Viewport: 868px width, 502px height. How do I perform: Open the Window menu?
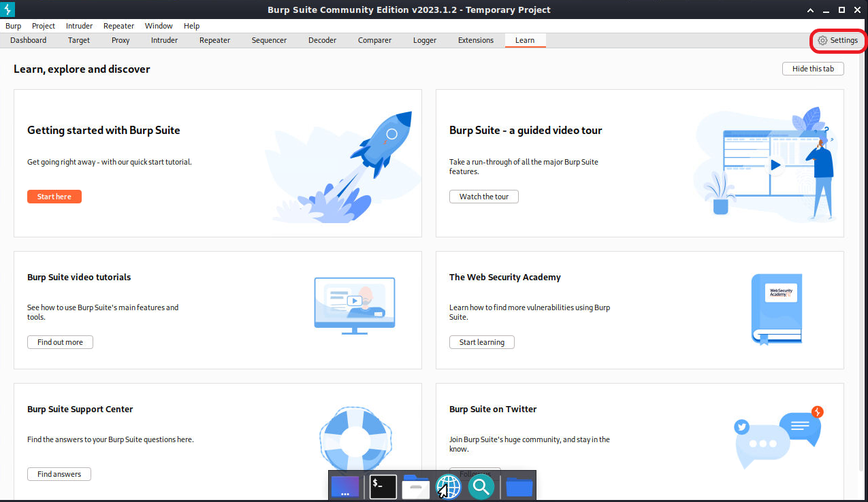click(159, 26)
